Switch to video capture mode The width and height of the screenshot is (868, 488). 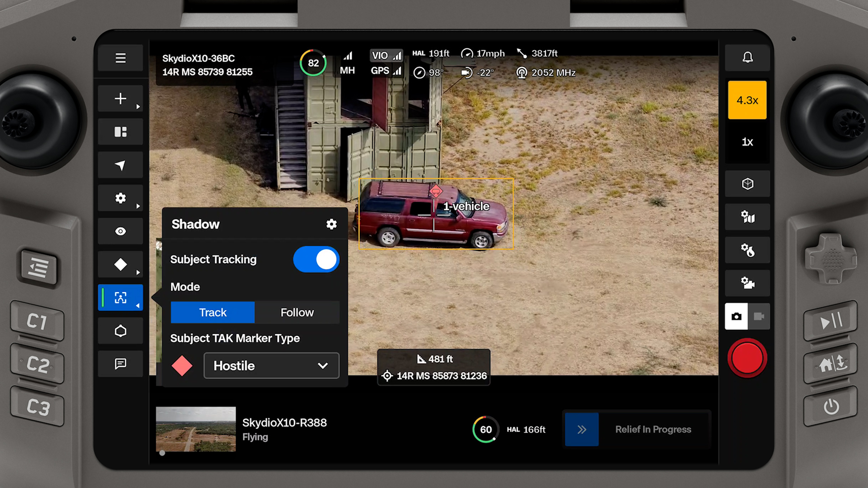pos(759,316)
